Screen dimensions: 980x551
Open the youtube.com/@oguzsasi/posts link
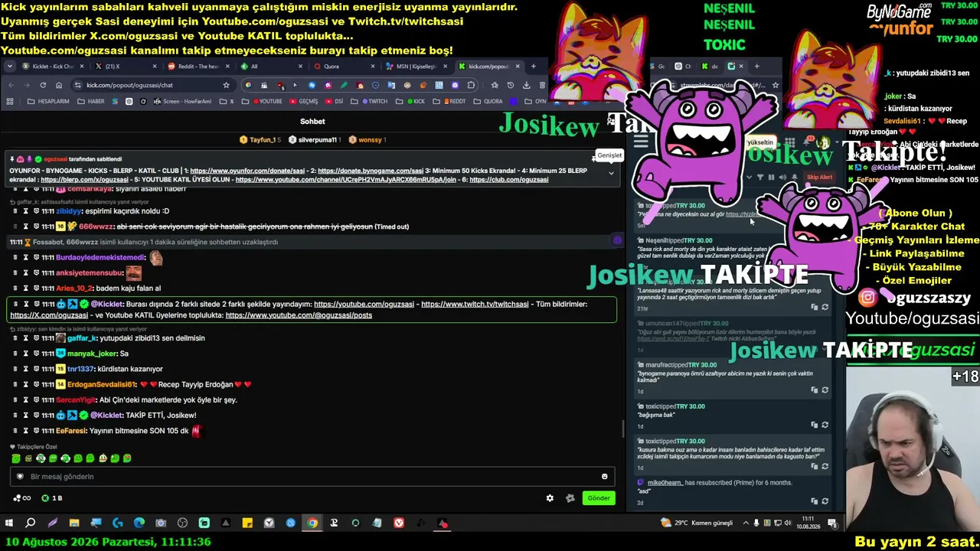tap(299, 315)
